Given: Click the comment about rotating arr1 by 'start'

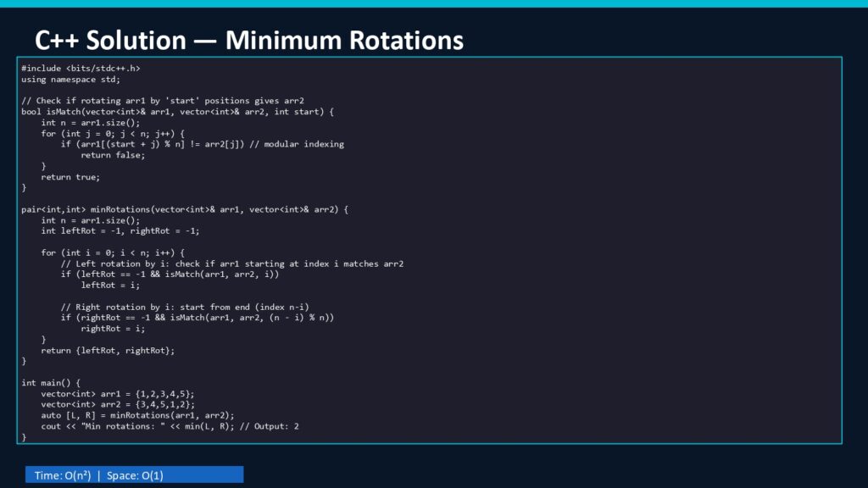Looking at the screenshot, I should click(x=163, y=101).
